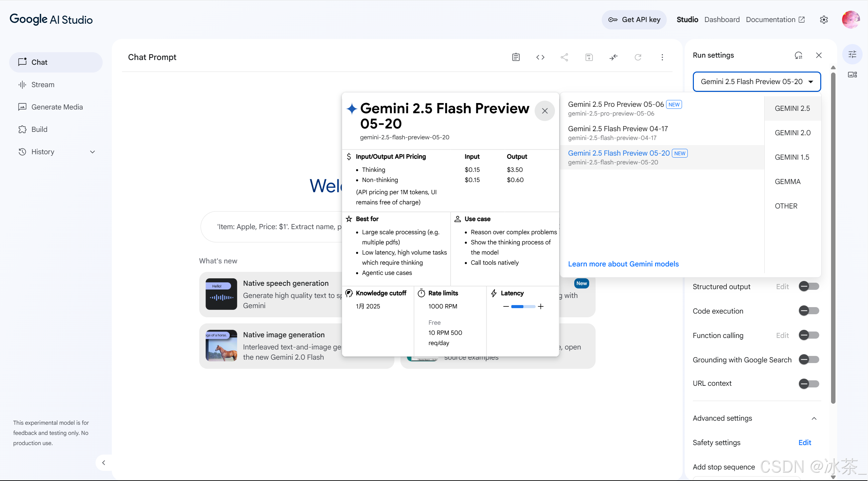Select Chat in the sidebar
Viewport: 868px width, 481px height.
pos(56,62)
